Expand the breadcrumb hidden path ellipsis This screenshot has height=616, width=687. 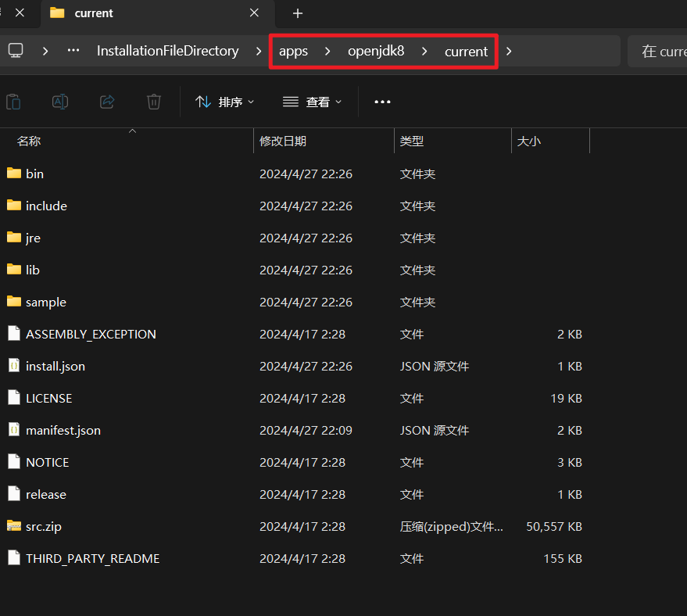click(x=73, y=51)
